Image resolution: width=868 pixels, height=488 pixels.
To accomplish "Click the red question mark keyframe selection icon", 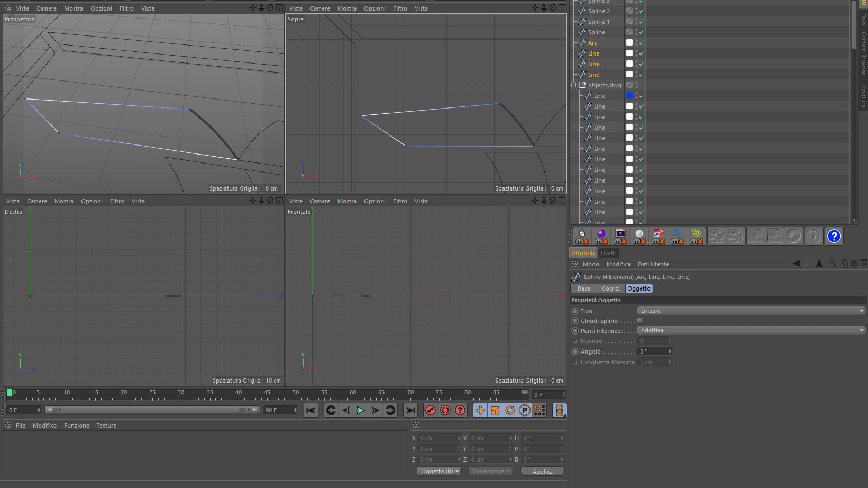I will (460, 410).
